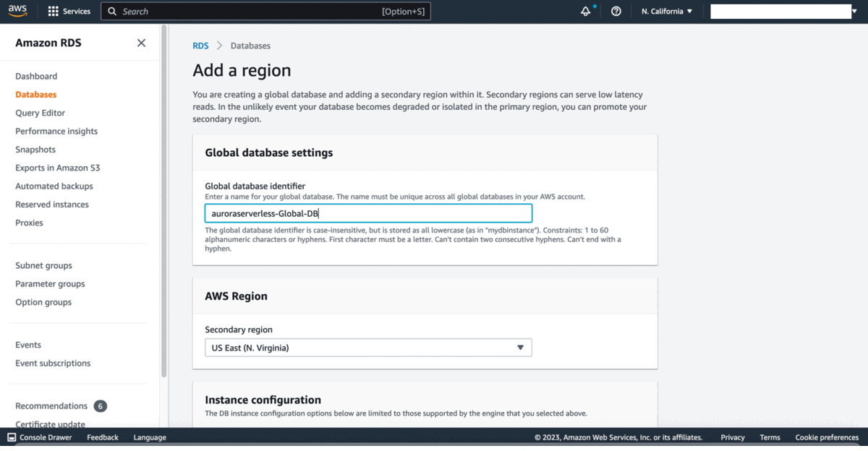Click the sidebar vertical scrollbar

(164, 202)
